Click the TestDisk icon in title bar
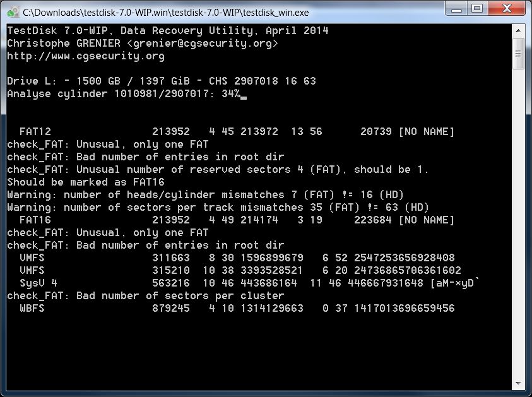The height and width of the screenshot is (397, 532). tap(13, 12)
